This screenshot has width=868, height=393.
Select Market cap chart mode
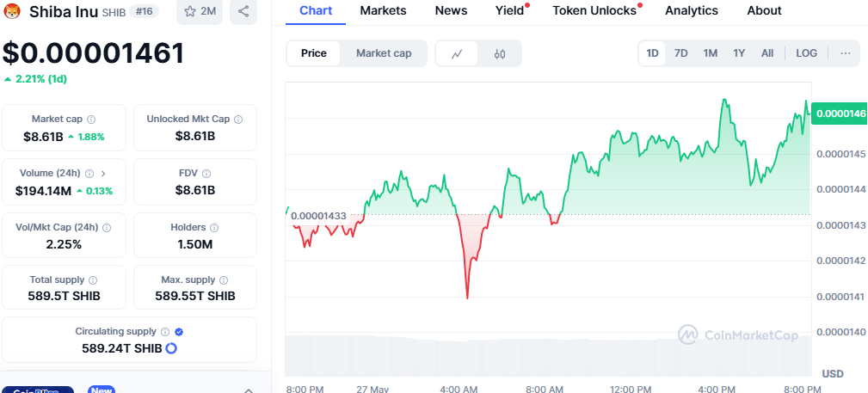pos(384,53)
